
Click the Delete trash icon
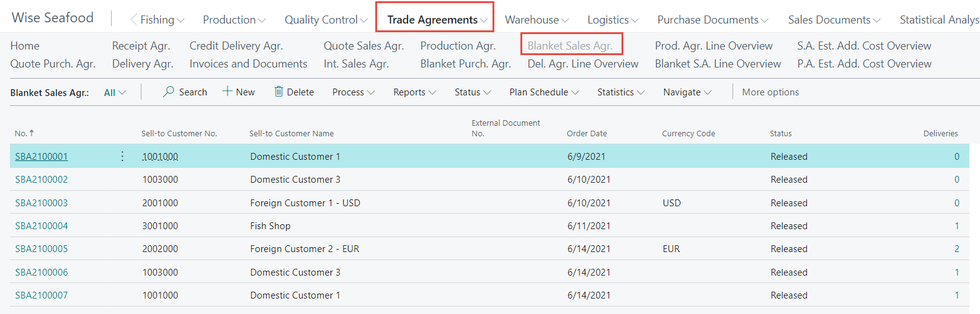[279, 92]
